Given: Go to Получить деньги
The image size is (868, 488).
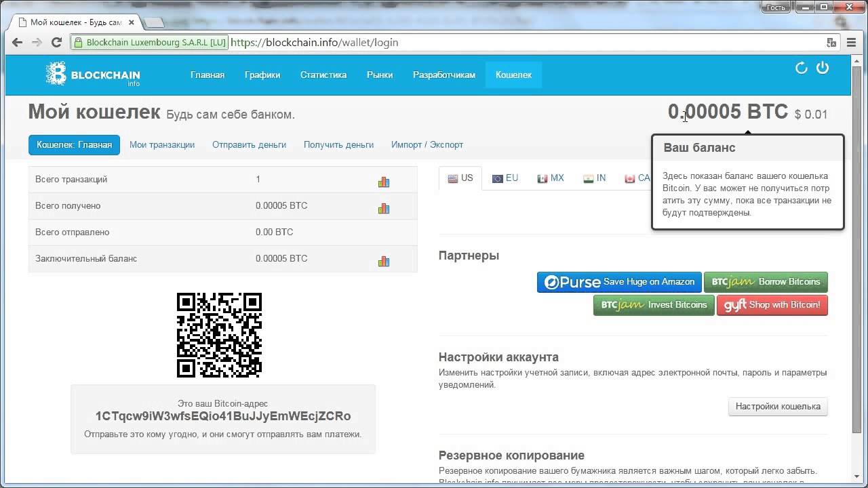Looking at the screenshot, I should point(338,144).
